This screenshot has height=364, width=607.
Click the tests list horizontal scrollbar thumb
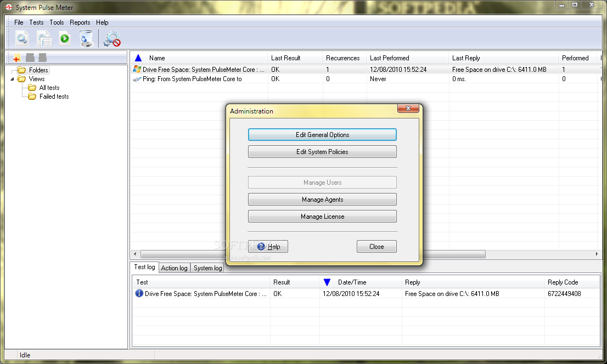tap(313, 254)
